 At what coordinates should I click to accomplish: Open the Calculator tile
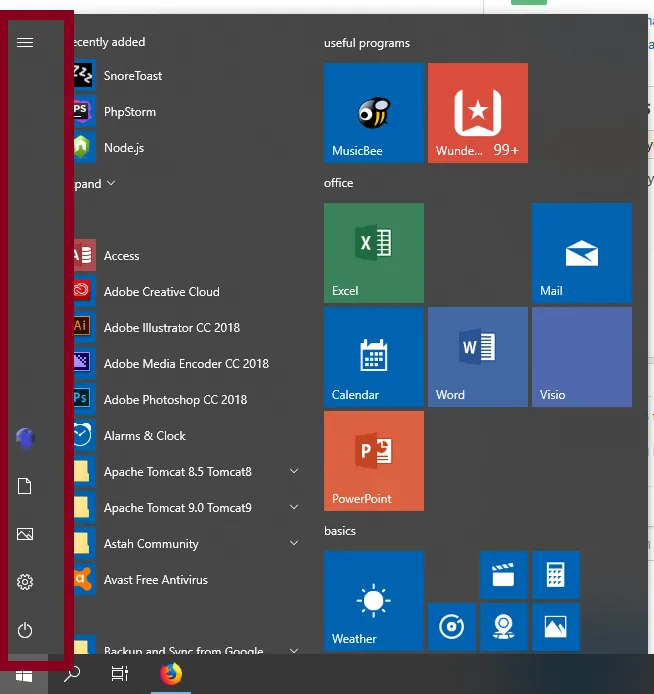tap(556, 575)
